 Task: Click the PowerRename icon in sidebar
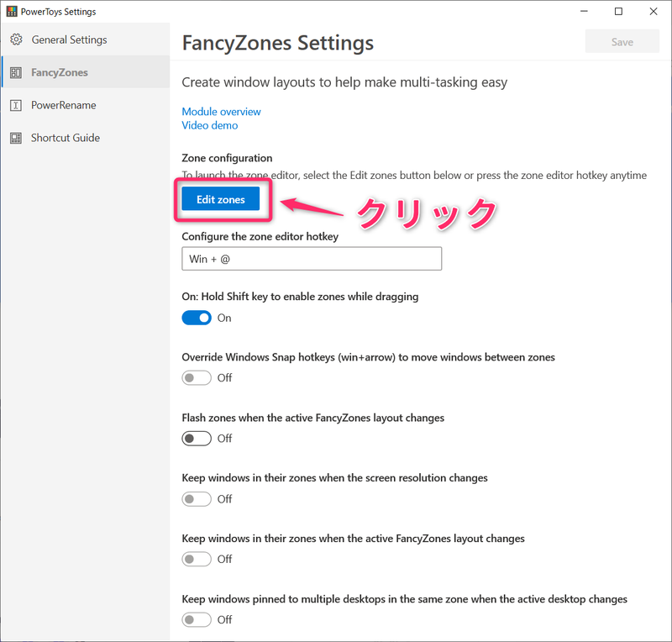(x=16, y=105)
